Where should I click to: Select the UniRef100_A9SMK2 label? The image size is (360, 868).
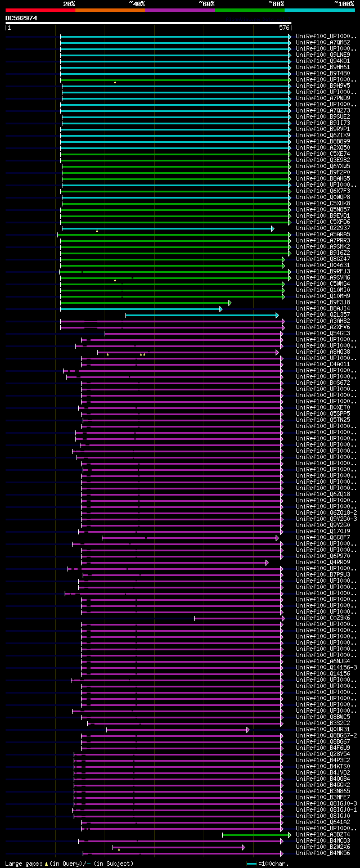323,246
